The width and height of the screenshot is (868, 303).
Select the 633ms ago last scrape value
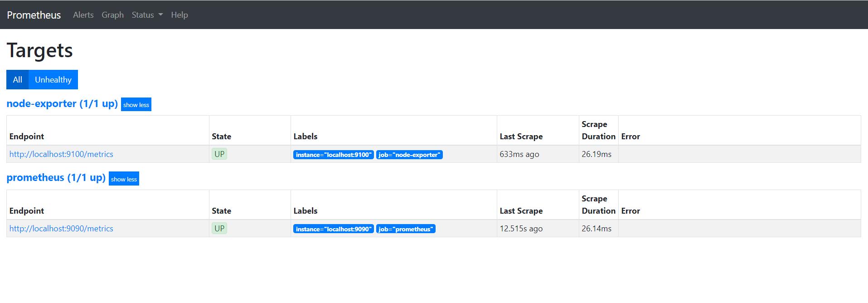pyautogui.click(x=519, y=154)
